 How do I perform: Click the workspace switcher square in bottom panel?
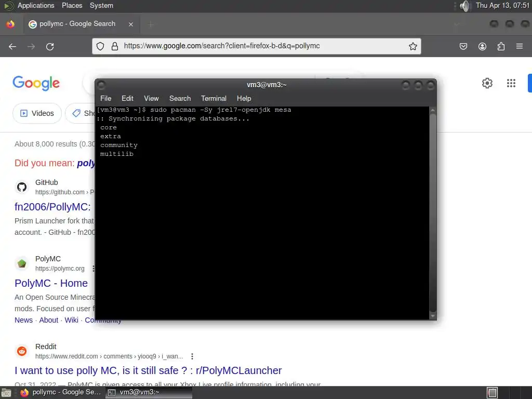pyautogui.click(x=493, y=393)
